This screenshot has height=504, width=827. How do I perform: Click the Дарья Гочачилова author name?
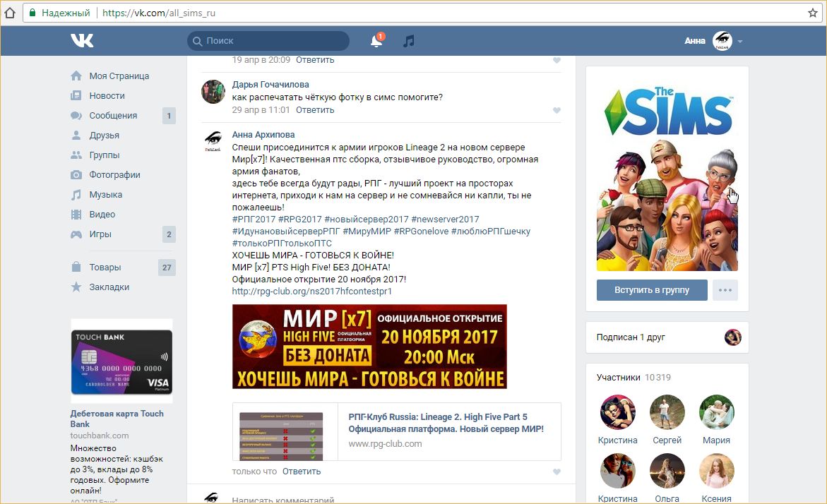click(270, 84)
